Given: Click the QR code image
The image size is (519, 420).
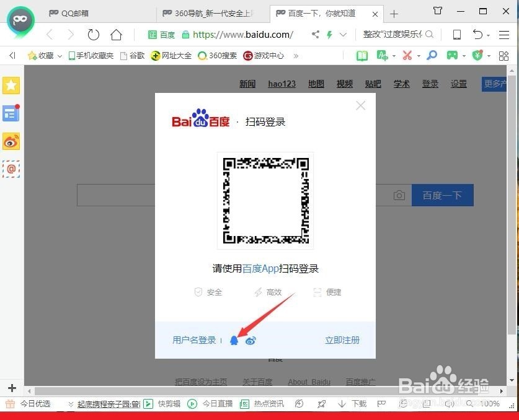Looking at the screenshot, I should pyautogui.click(x=265, y=201).
